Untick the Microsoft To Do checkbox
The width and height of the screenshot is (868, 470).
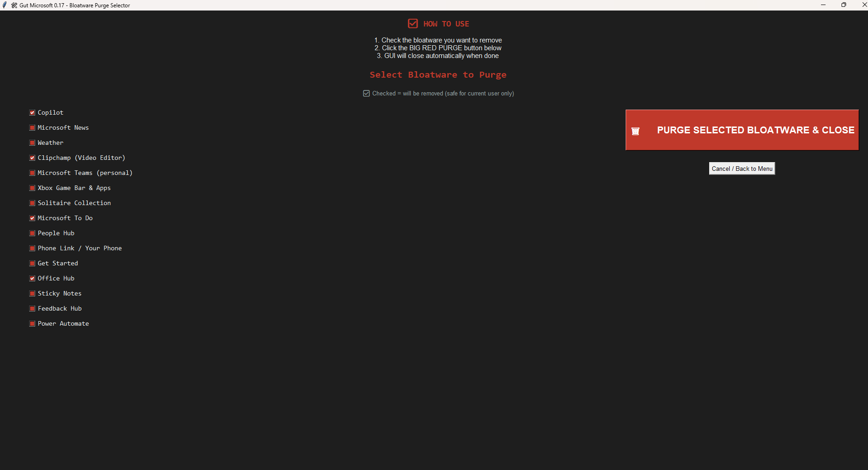click(x=32, y=218)
